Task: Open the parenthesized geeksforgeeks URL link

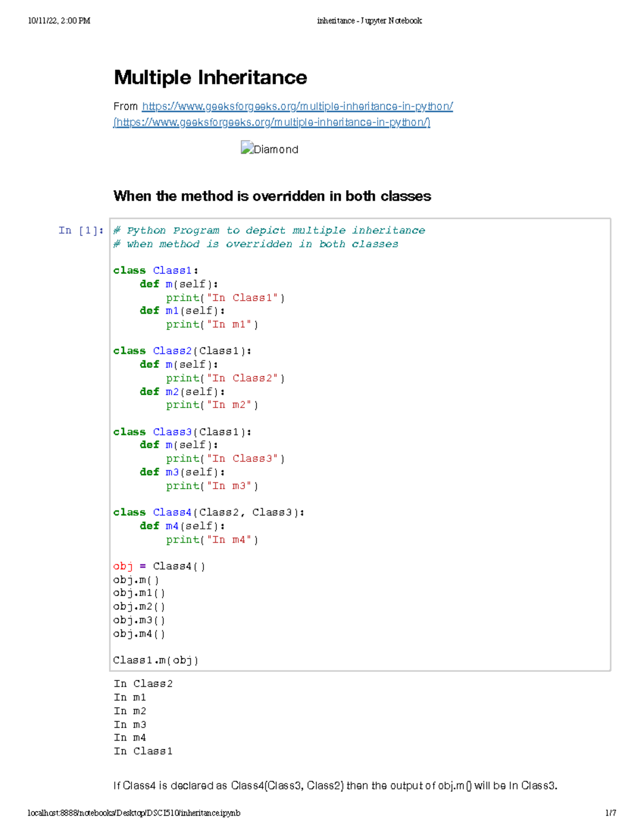Action: point(272,122)
